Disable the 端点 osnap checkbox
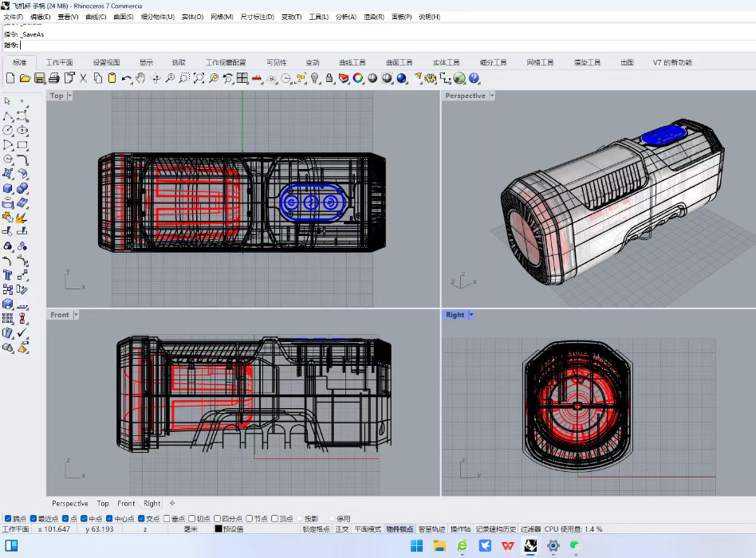Screen dimensions: 756x558 point(8,519)
